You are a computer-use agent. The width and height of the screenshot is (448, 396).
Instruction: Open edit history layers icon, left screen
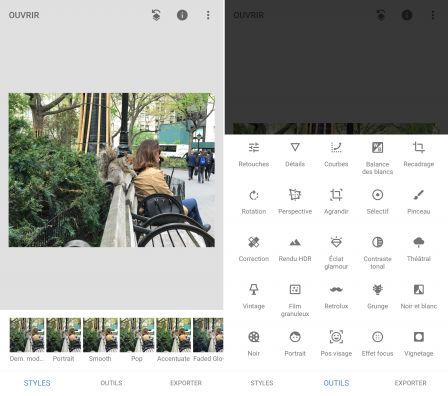[156, 15]
